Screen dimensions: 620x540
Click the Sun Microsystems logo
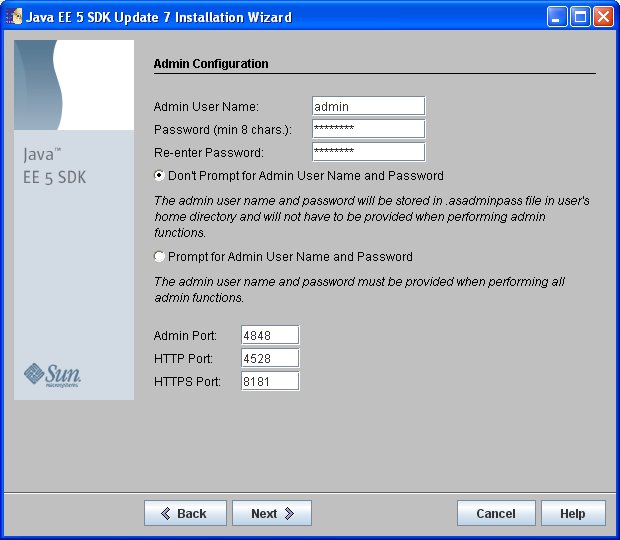pyautogui.click(x=52, y=375)
